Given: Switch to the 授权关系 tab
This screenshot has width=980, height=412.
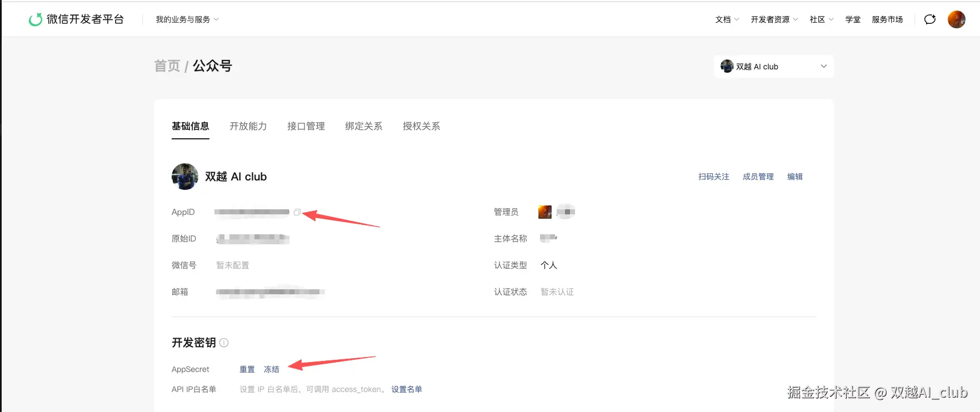Looking at the screenshot, I should pyautogui.click(x=422, y=127).
